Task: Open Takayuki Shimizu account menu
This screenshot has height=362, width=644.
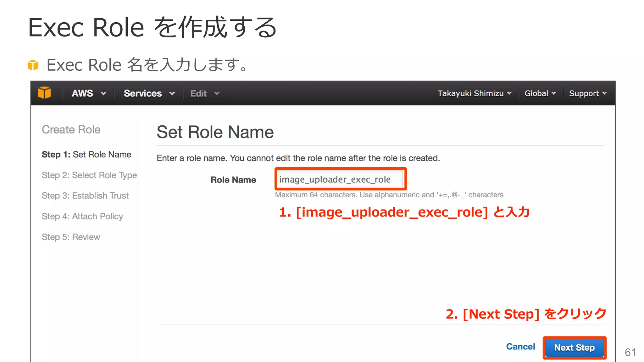Action: coord(475,93)
